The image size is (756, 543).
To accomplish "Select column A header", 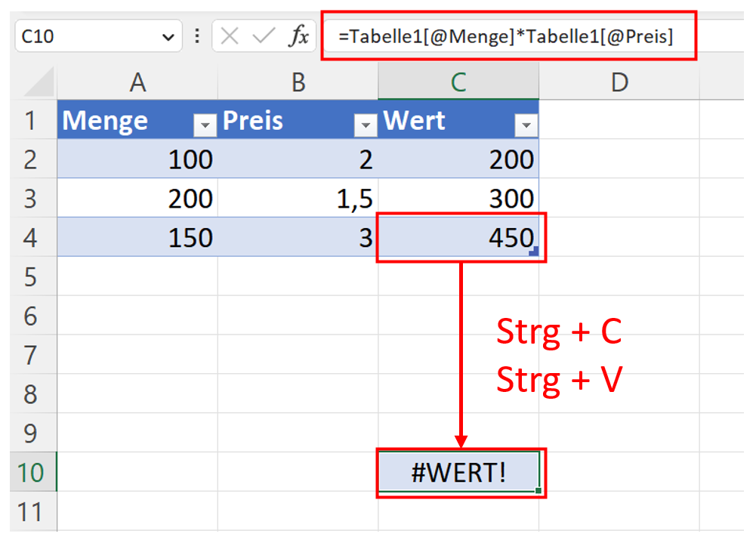I will (x=137, y=82).
